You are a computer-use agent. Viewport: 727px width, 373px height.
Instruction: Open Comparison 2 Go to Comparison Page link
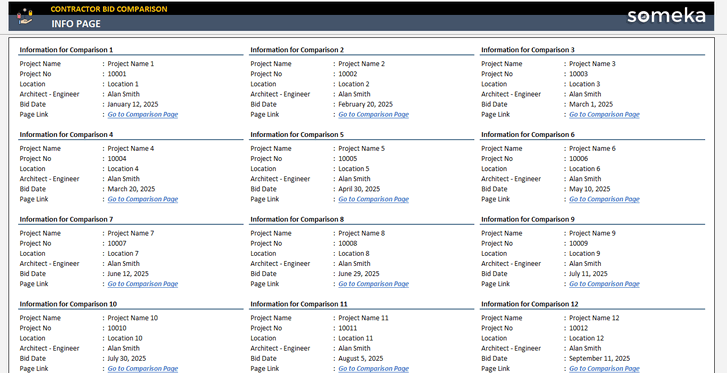coord(374,115)
